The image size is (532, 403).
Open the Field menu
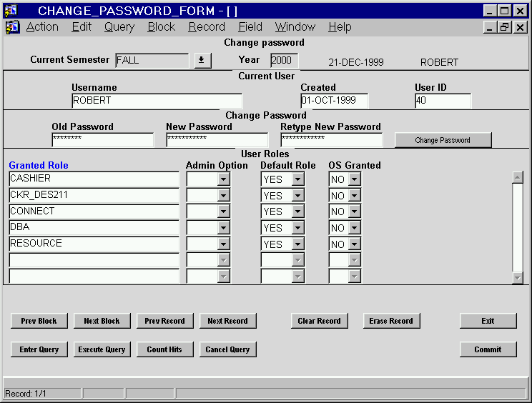point(250,26)
